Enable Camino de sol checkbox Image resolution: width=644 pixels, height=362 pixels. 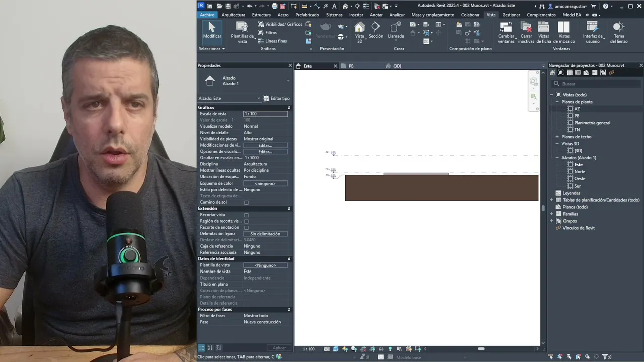point(246,203)
